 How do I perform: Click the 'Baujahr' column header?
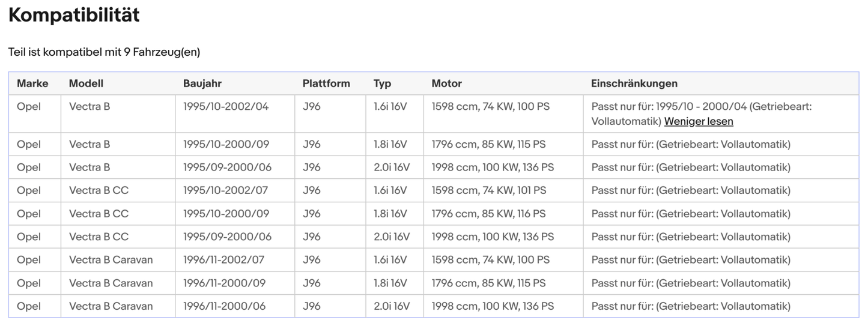(202, 83)
